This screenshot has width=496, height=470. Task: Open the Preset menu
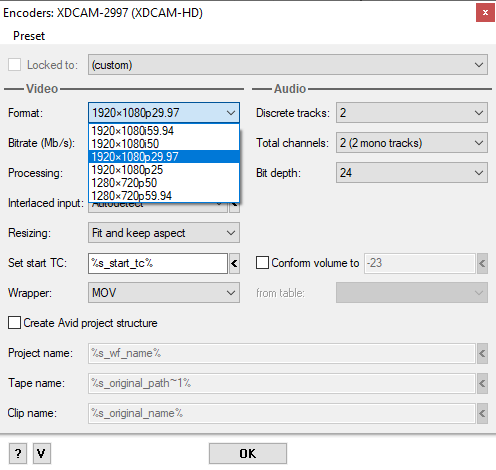click(x=29, y=36)
